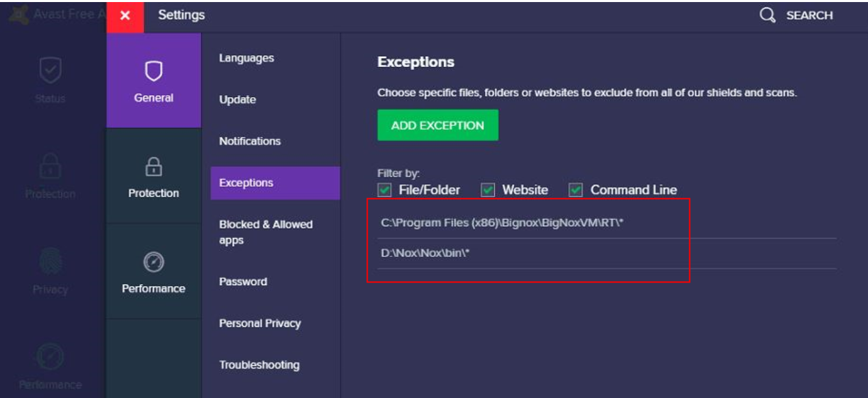Select the BigNoxVM RT exception entry
The width and height of the screenshot is (868, 398).
502,222
